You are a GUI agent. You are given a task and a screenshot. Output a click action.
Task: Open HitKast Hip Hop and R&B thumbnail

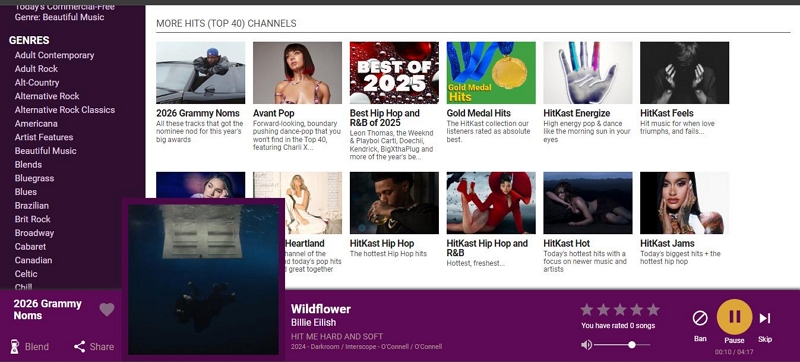491,203
